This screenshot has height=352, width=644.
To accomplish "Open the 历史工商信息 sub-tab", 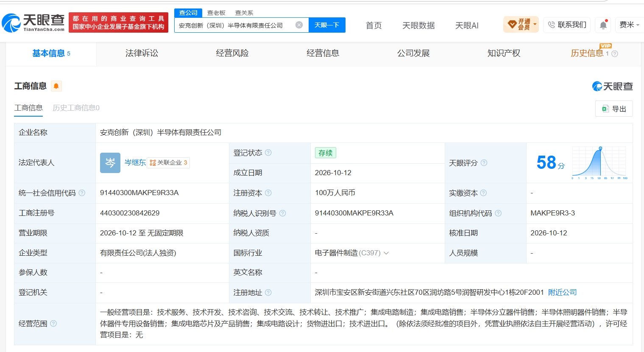I will tap(76, 108).
